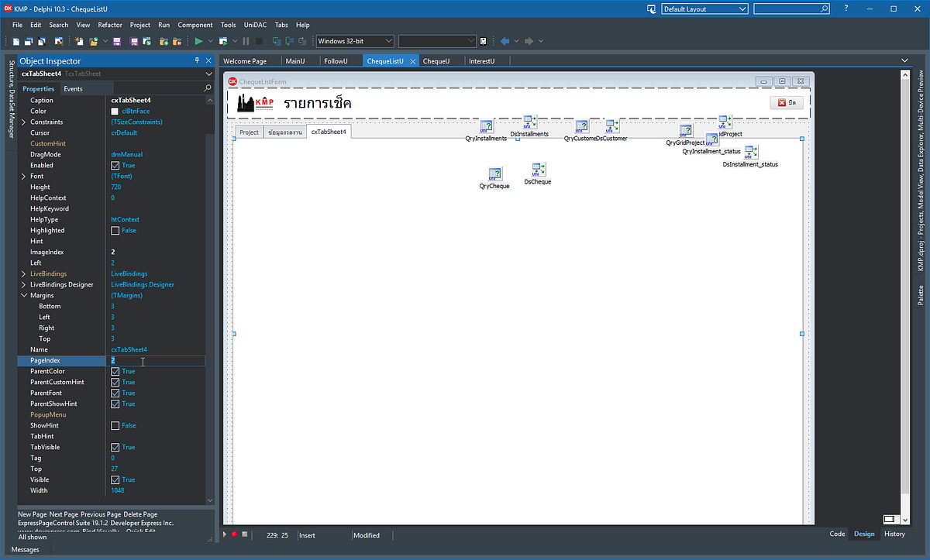930x560 pixels.
Task: Open the Component menu
Action: coord(195,24)
